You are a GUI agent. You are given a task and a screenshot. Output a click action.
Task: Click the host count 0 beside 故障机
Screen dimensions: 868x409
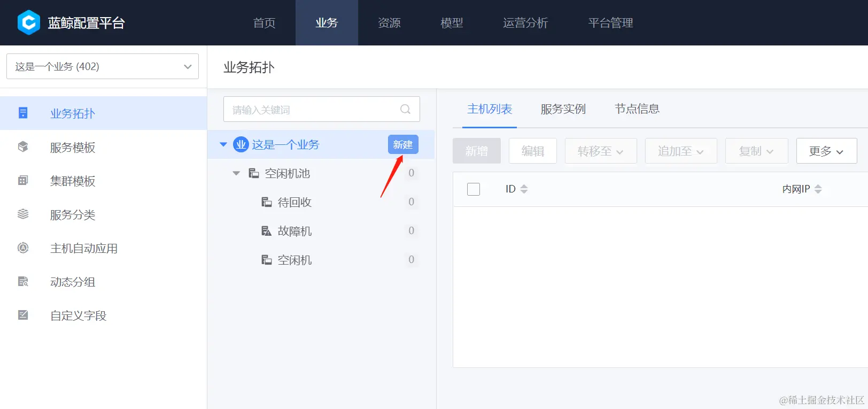click(411, 230)
